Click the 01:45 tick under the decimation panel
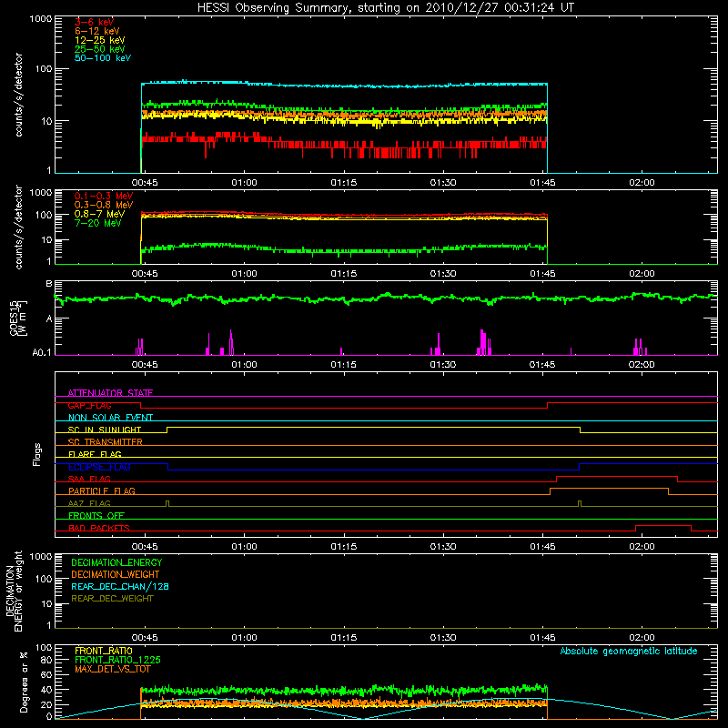This screenshot has height=728, width=728. click(542, 638)
